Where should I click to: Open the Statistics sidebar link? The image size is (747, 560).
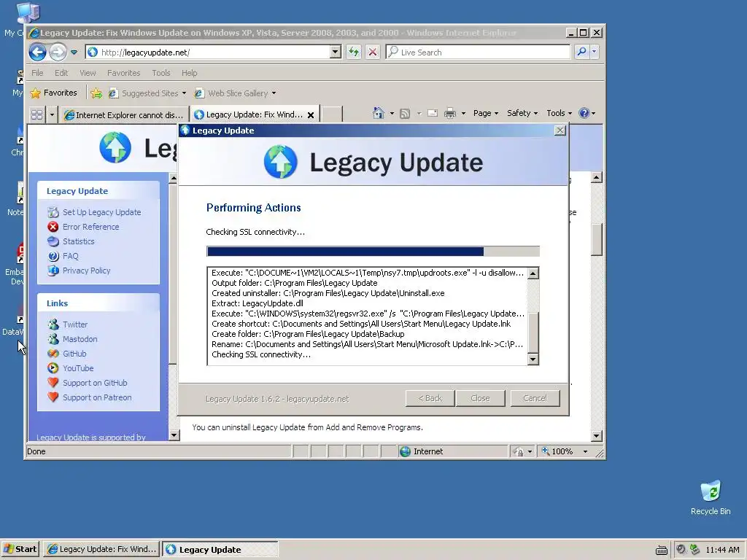pos(78,241)
